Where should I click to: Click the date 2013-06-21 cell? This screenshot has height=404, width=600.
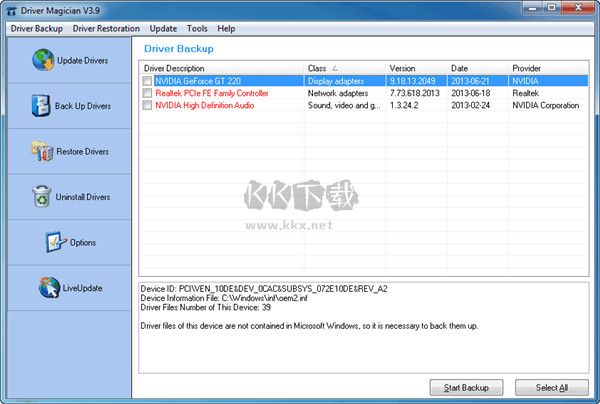471,81
